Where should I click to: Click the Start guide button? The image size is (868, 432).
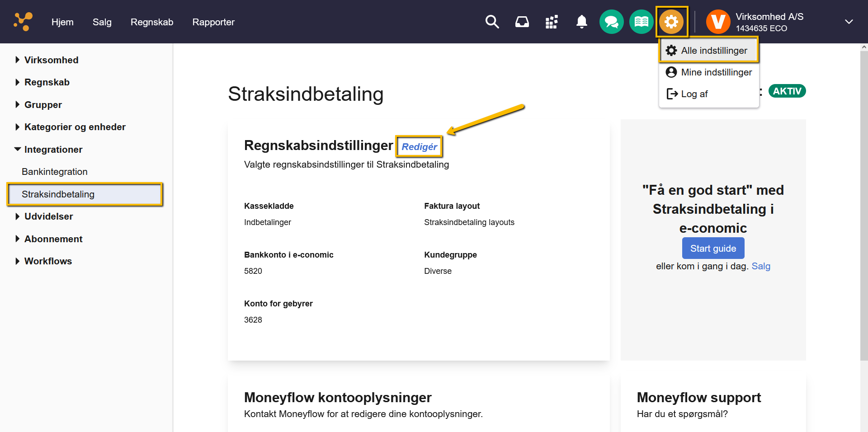click(713, 248)
